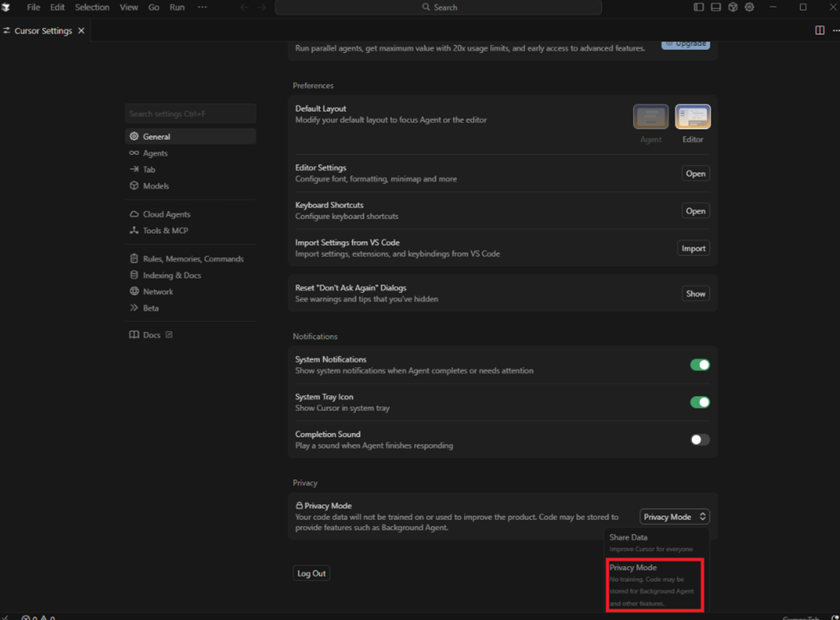Open the Docs external link

(x=151, y=335)
